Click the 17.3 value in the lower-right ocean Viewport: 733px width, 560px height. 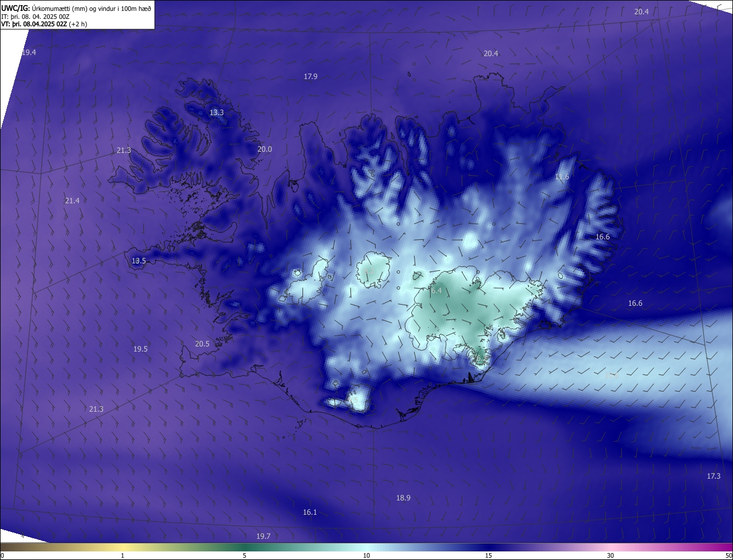714,476
